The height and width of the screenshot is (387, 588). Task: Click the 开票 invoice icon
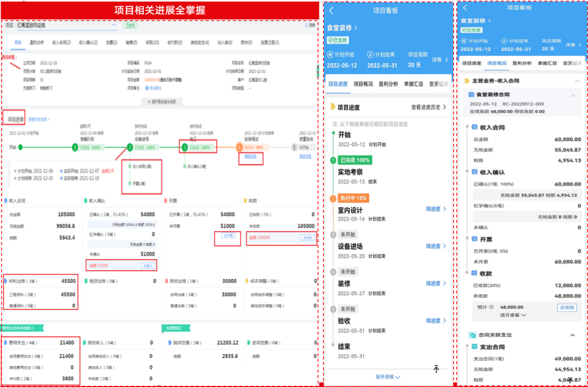pos(474,239)
